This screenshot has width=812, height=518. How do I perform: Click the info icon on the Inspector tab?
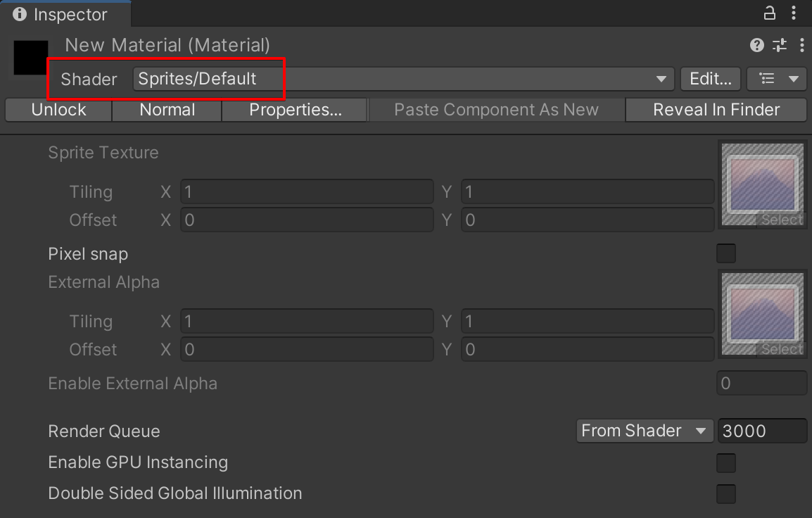(x=18, y=13)
